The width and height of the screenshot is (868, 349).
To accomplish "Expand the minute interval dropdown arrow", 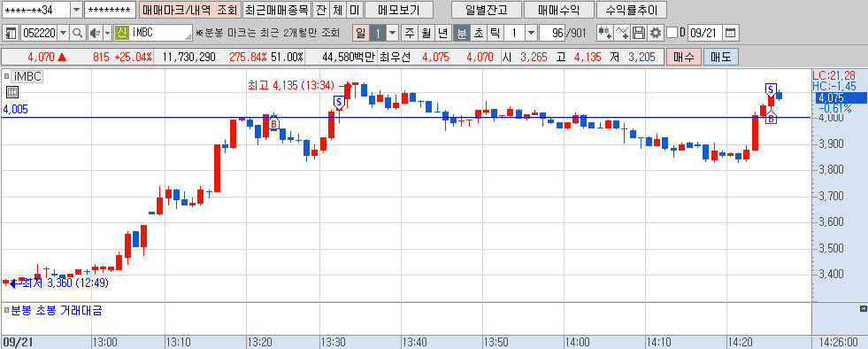I will (532, 33).
